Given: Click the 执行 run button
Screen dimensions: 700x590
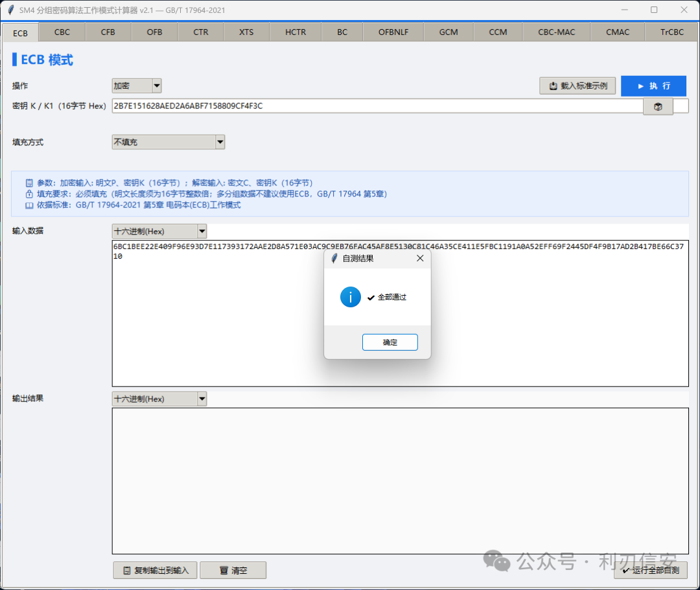Looking at the screenshot, I should [653, 86].
